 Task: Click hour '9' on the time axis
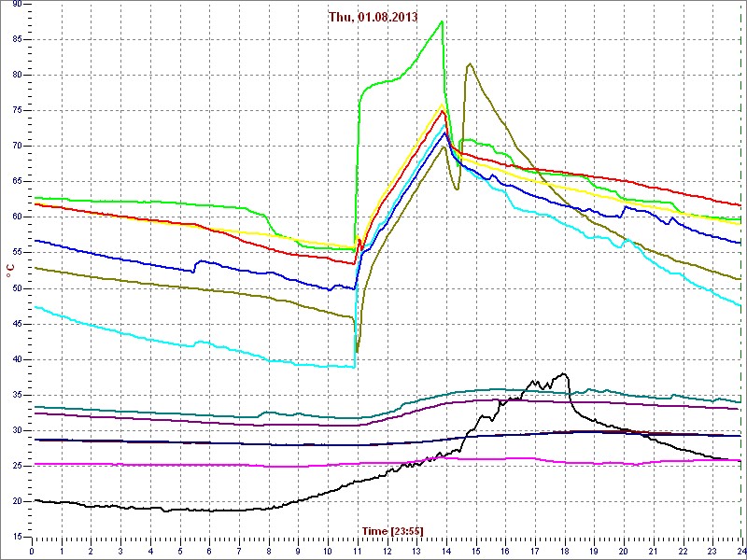click(298, 551)
